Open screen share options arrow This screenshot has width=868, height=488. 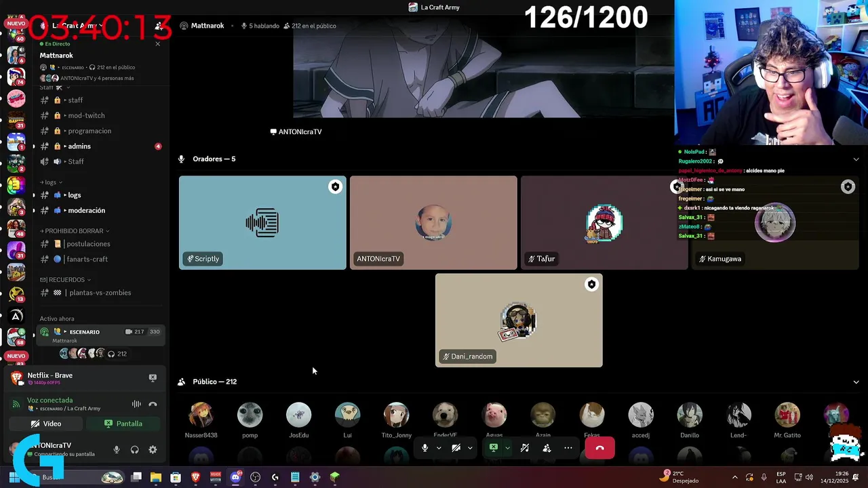[507, 448]
